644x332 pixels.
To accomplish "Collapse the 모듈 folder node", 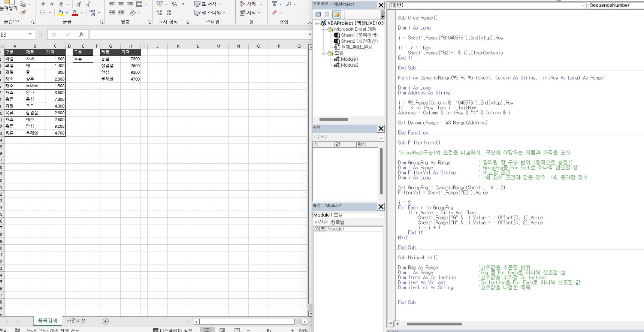I will point(324,53).
